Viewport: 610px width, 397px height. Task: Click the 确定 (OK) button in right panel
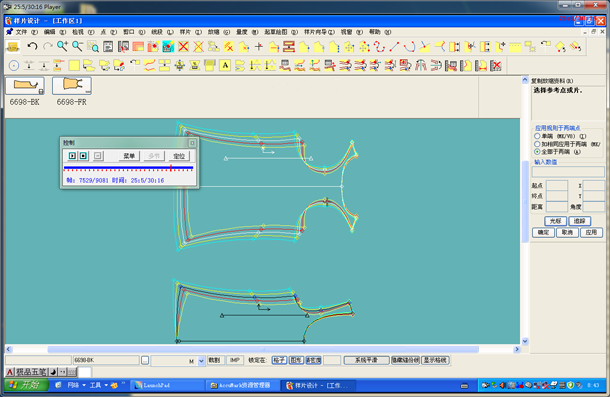(x=543, y=232)
